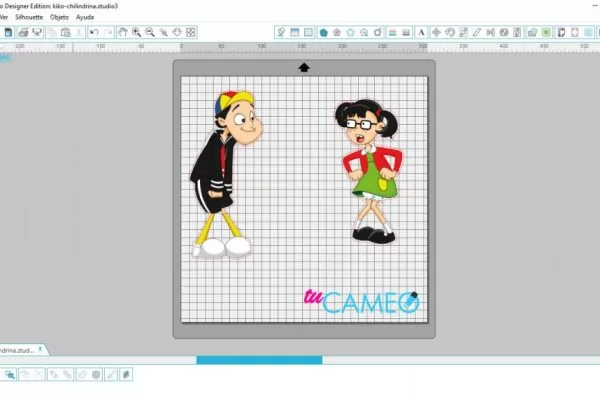The image size is (600, 400).
Task: Click the gray circle icon in bottom toolbar
Action: 96,374
